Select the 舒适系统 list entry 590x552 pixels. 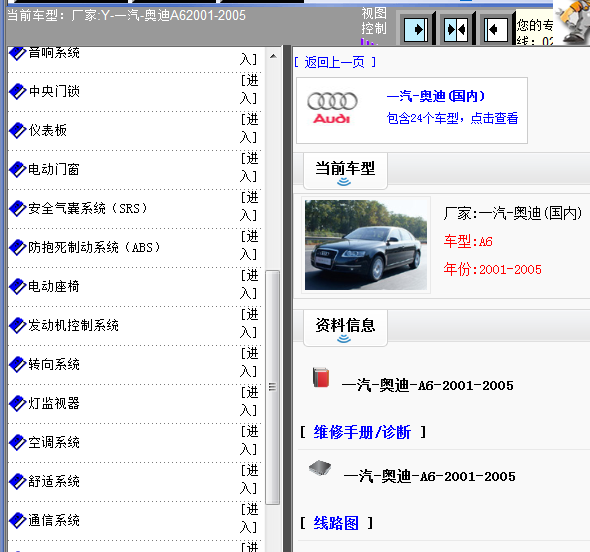(54, 482)
